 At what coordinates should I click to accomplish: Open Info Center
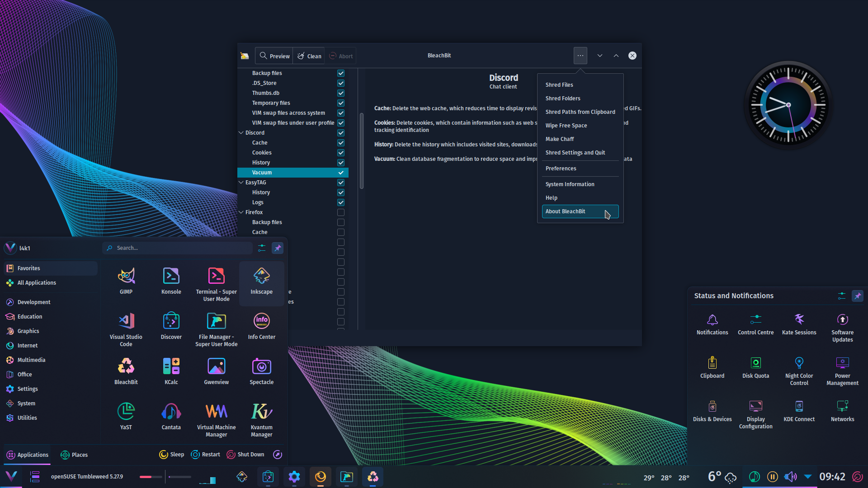[x=262, y=326]
